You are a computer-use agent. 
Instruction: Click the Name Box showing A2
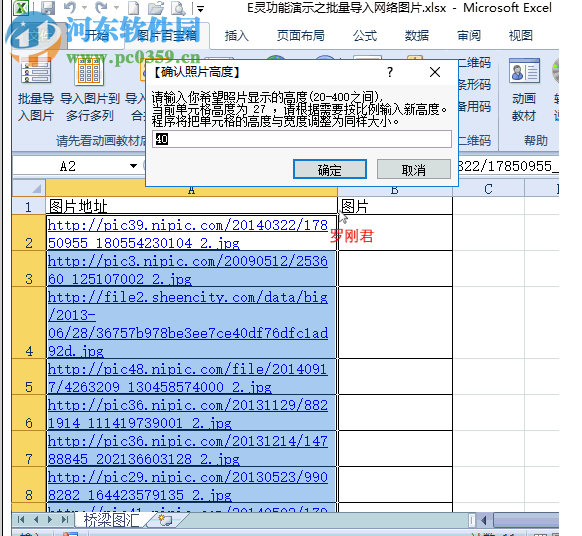[x=69, y=166]
